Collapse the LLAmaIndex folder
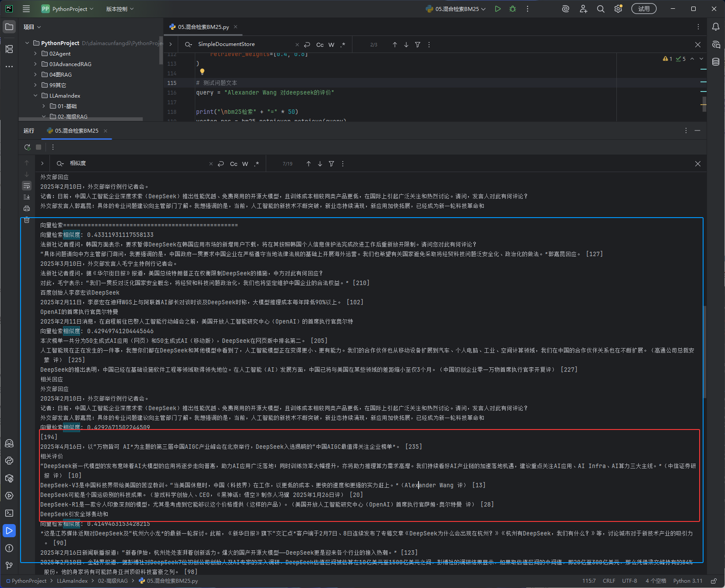The width and height of the screenshot is (725, 588). point(35,95)
